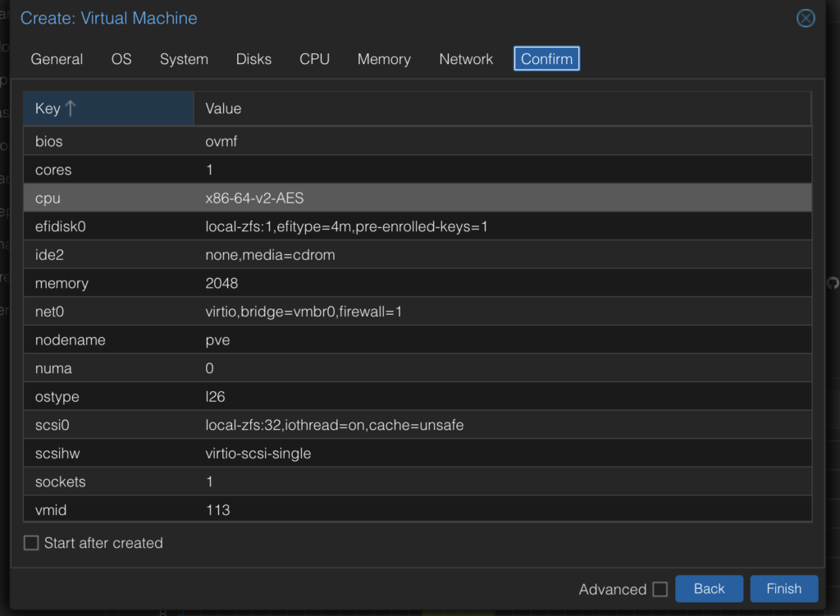Screen dimensions: 840x616
Task: Select the vmid 113 row
Action: pyautogui.click(x=417, y=509)
